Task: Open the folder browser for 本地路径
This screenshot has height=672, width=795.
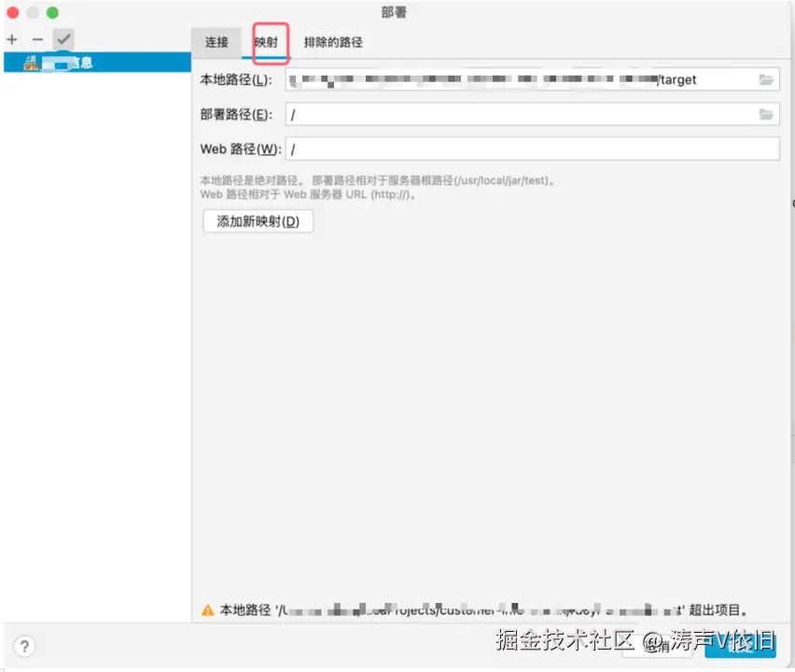Action: (765, 79)
